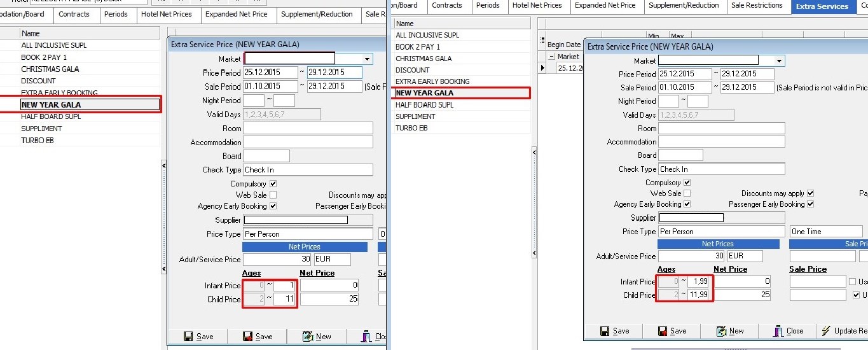Open the Sale Restrictions tab
The height and width of the screenshot is (350, 868).
click(756, 5)
